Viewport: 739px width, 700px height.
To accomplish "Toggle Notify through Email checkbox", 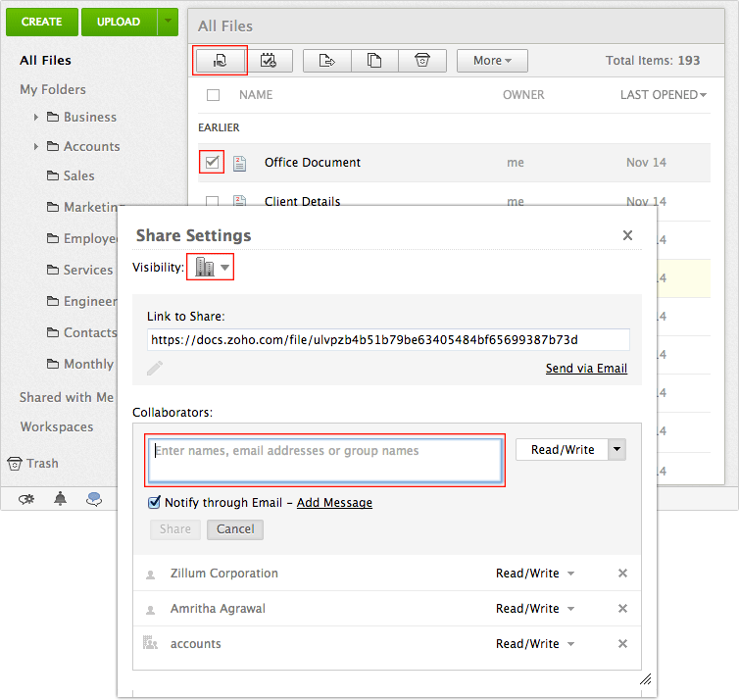I will tap(154, 503).
